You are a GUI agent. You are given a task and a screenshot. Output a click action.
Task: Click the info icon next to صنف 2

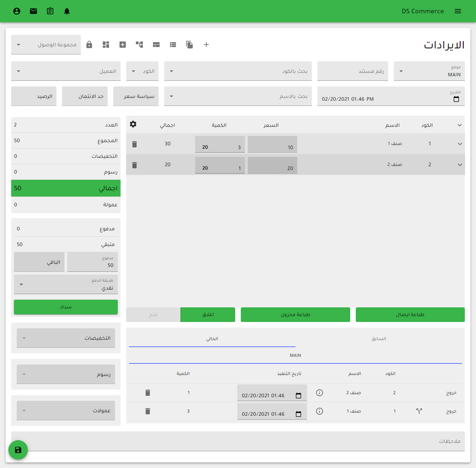[x=320, y=393]
